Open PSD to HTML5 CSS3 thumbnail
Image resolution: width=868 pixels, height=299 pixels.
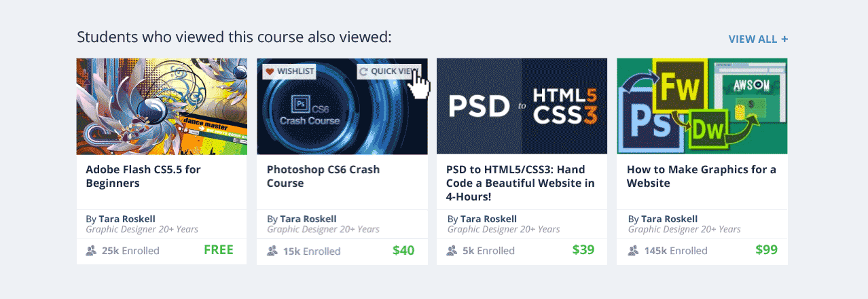pyautogui.click(x=522, y=106)
